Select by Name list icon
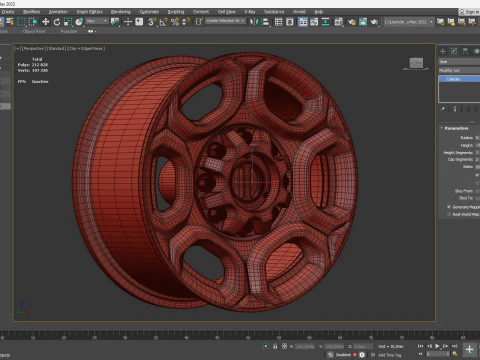 coord(10,22)
